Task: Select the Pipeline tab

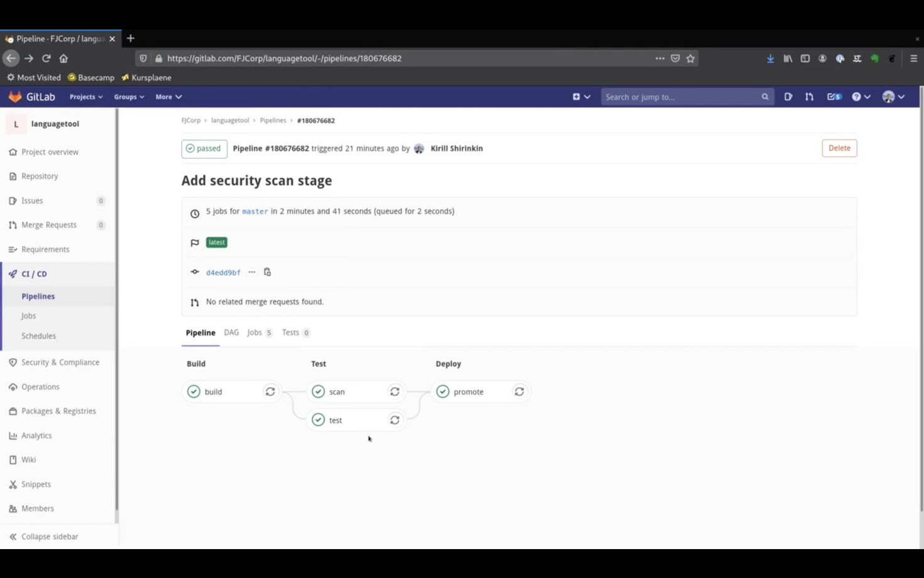Action: [201, 333]
